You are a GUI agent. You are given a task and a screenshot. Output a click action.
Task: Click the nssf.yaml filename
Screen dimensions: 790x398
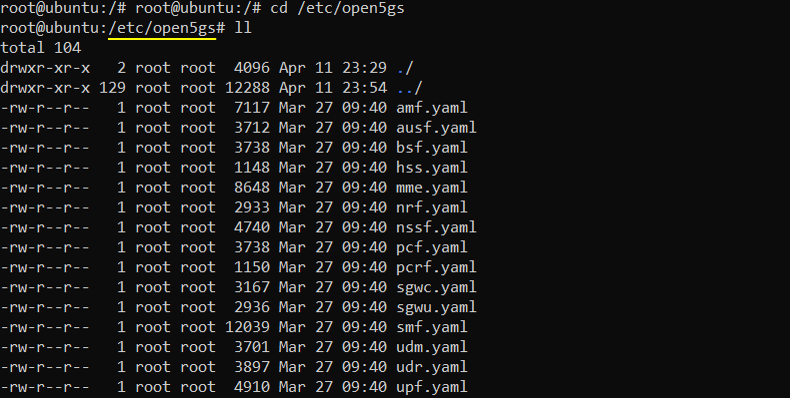click(436, 227)
